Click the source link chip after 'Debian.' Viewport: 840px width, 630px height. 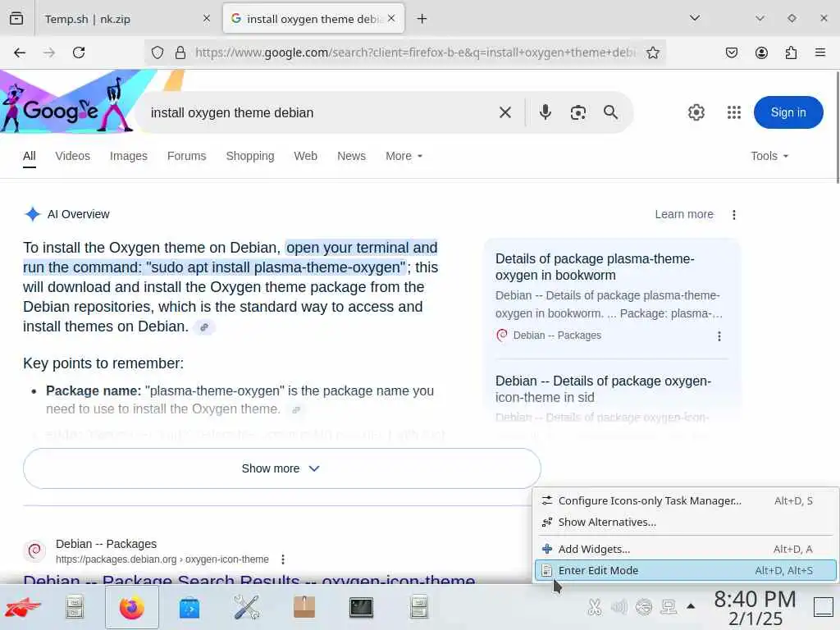204,326
